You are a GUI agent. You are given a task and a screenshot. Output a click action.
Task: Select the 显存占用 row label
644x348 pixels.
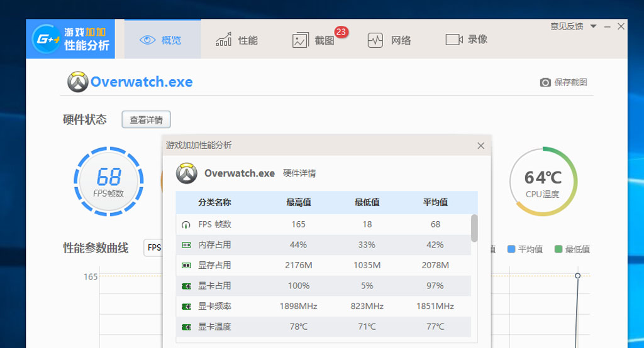pyautogui.click(x=214, y=266)
